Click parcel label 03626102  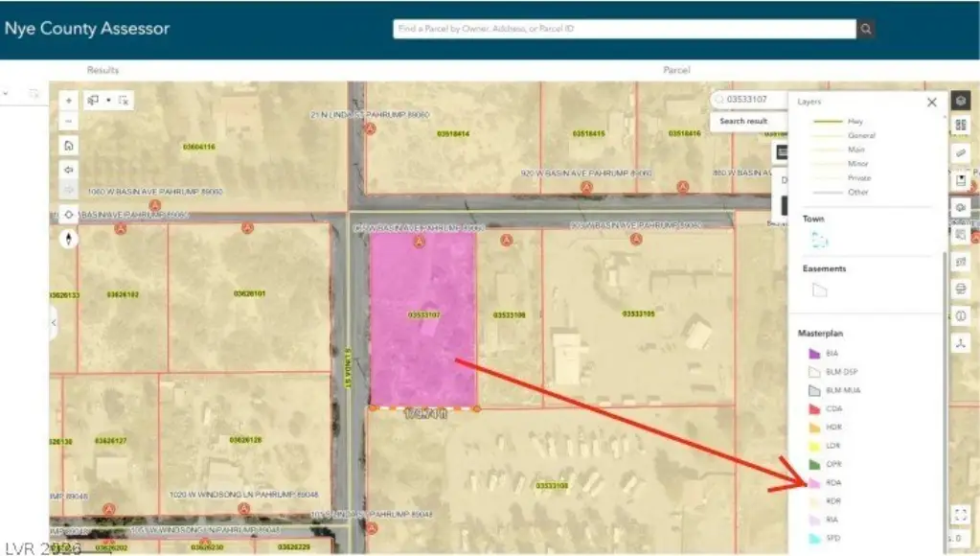coord(123,294)
